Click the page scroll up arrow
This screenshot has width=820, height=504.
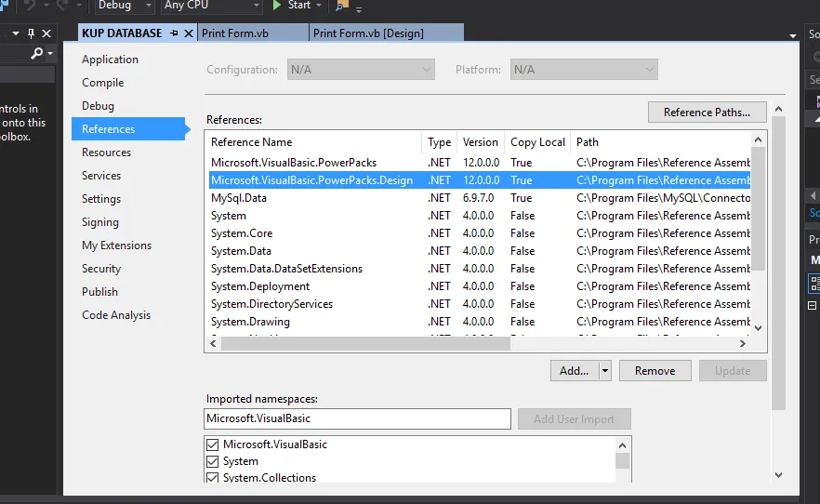point(779,110)
